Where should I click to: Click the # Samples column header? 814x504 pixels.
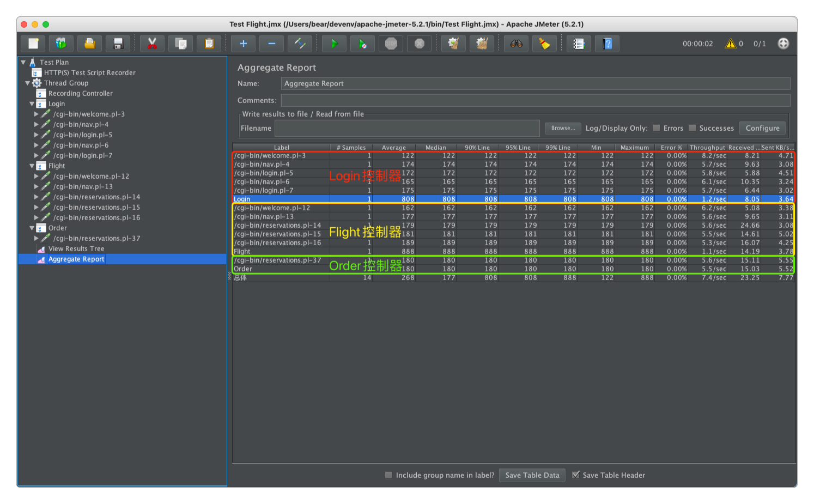[x=351, y=147]
